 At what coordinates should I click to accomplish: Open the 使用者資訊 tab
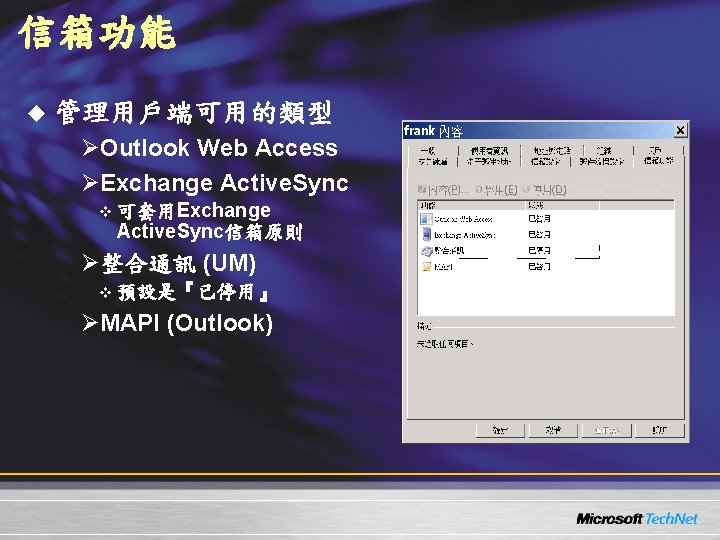point(489,151)
